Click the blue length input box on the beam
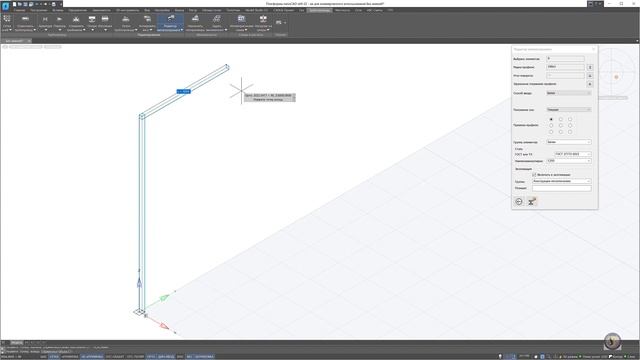Viewport: 640px width, 360px height. (x=183, y=91)
